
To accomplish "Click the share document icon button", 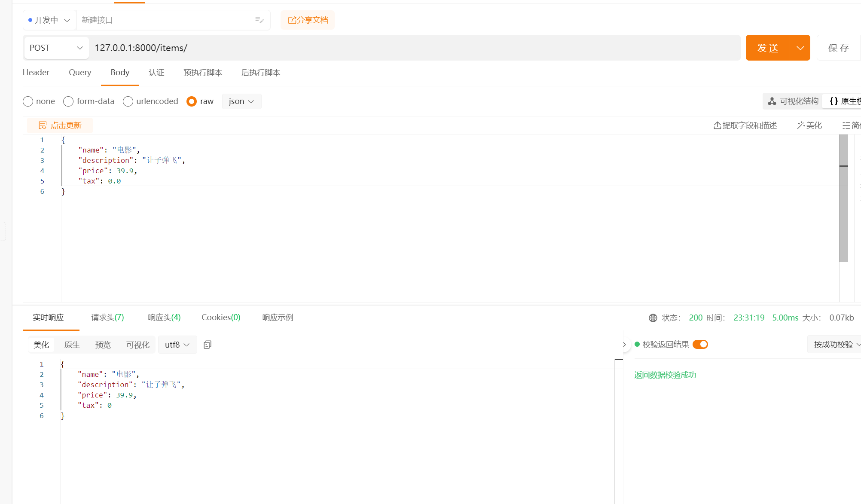I will click(292, 20).
